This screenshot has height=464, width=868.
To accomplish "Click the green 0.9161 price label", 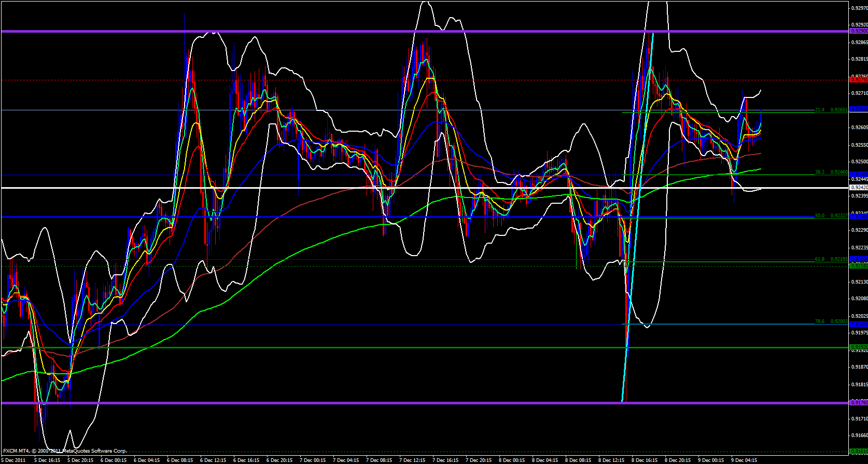I will 859,451.
